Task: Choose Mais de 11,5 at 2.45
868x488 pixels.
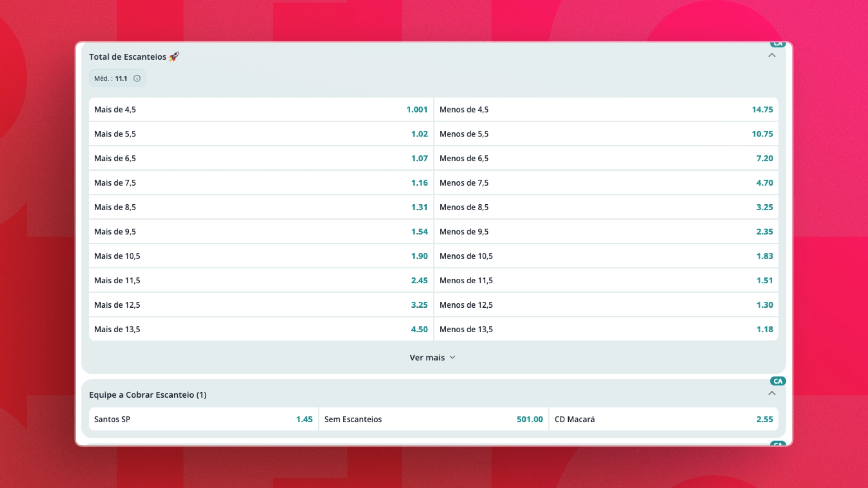Action: click(261, 280)
